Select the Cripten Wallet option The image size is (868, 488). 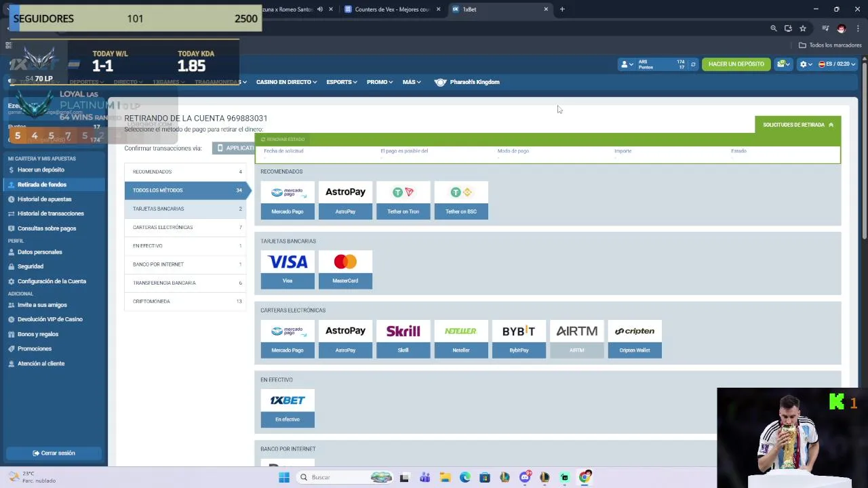[635, 339]
